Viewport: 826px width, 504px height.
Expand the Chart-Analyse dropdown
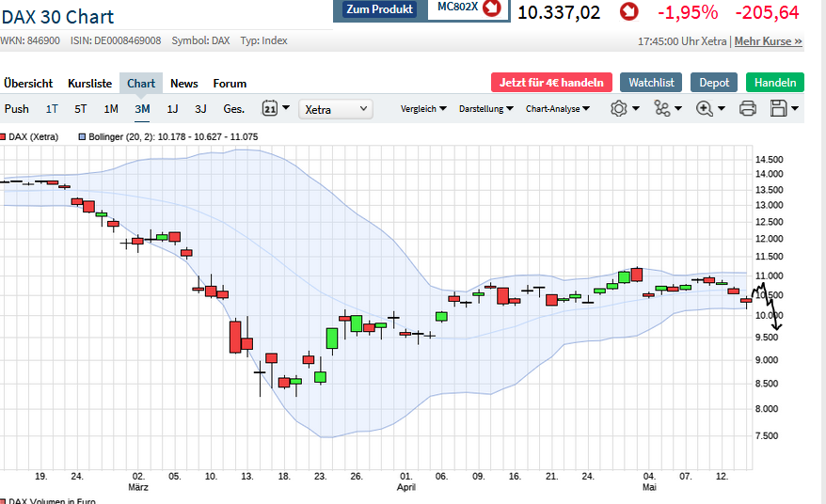558,109
